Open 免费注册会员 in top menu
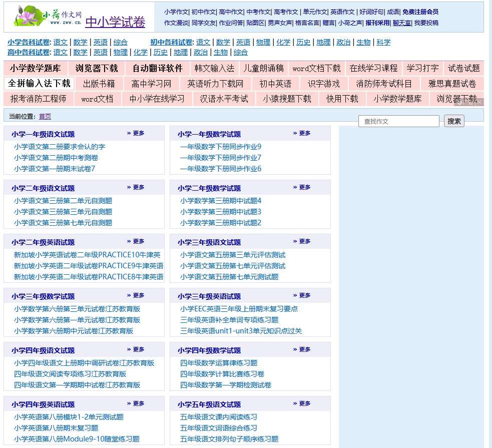The image size is (492, 448). pyautogui.click(x=420, y=12)
